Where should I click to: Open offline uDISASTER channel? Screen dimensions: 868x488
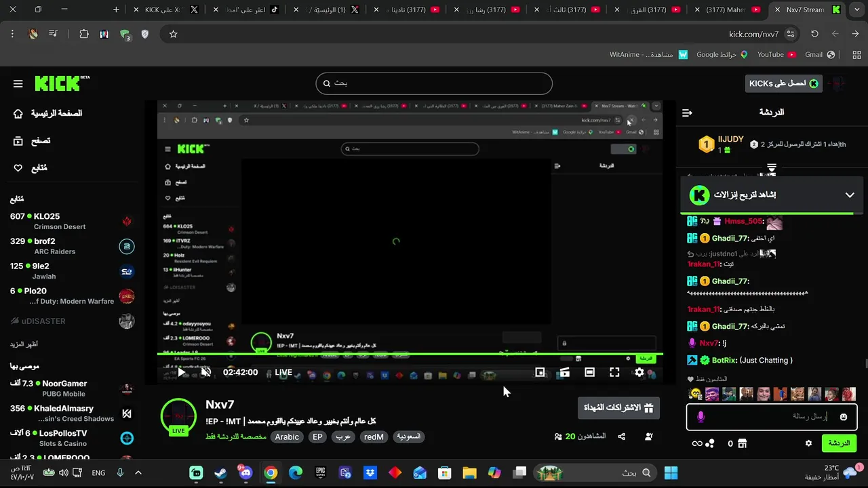tap(73, 321)
